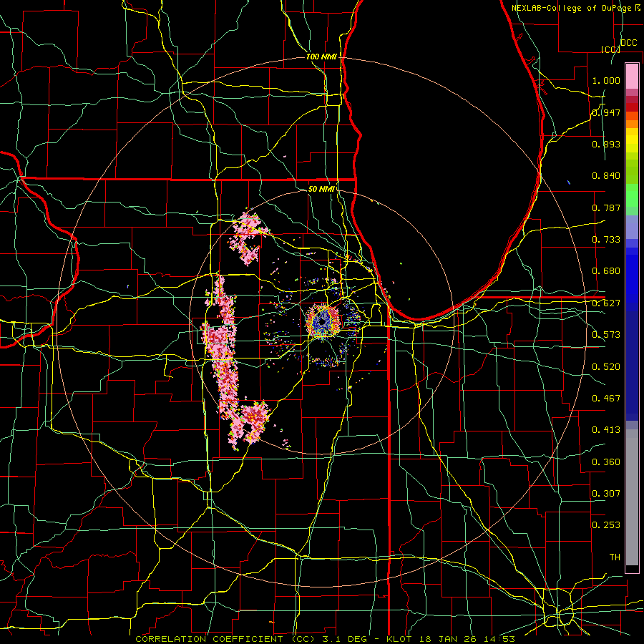Select the 0.520 scale value
Screen dimensions: 644x644
coord(606,367)
